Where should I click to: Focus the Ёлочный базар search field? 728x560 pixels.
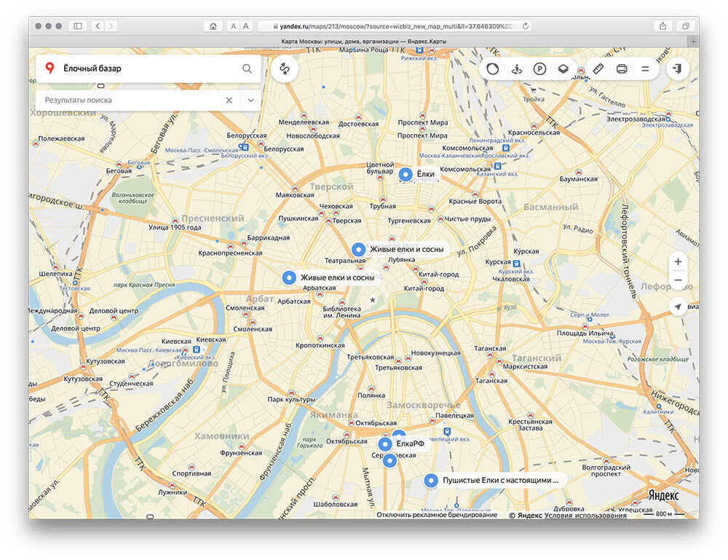click(x=149, y=68)
